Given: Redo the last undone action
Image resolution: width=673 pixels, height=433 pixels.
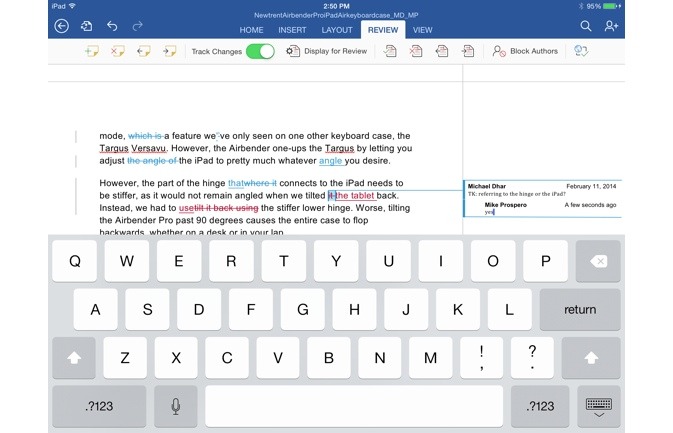Looking at the screenshot, I should pos(137,26).
